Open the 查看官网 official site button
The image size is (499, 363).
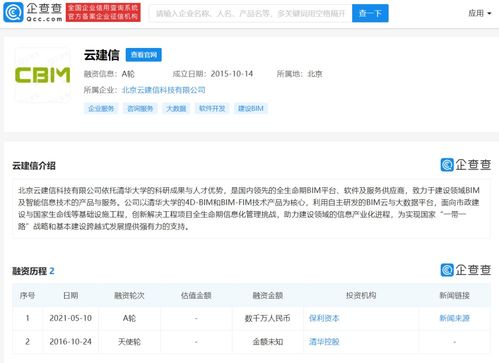pyautogui.click(x=144, y=55)
